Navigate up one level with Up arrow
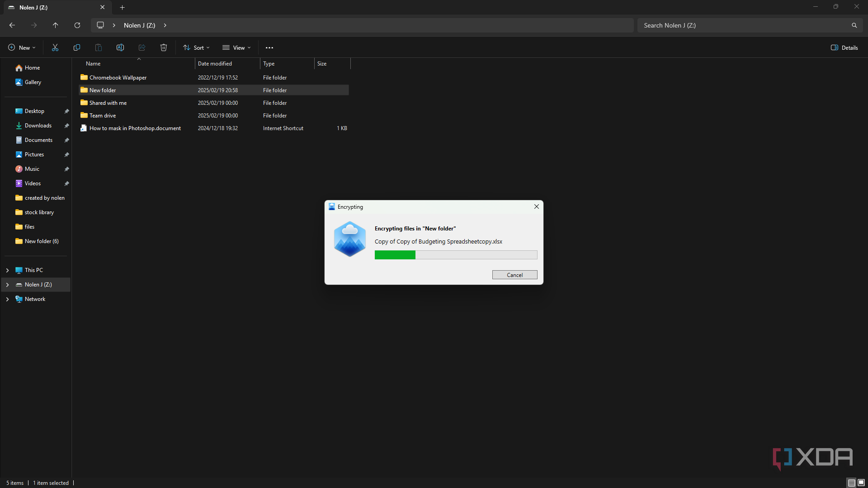The image size is (868, 488). 56,25
